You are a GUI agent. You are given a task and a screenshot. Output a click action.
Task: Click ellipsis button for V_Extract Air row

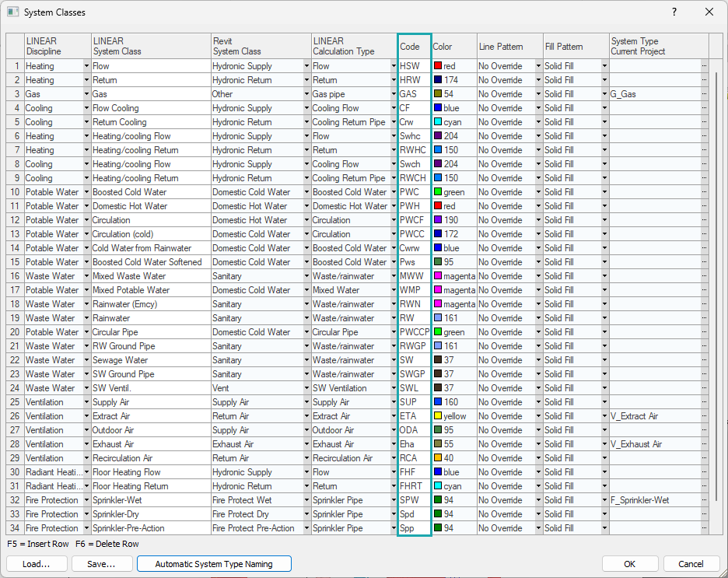click(705, 416)
